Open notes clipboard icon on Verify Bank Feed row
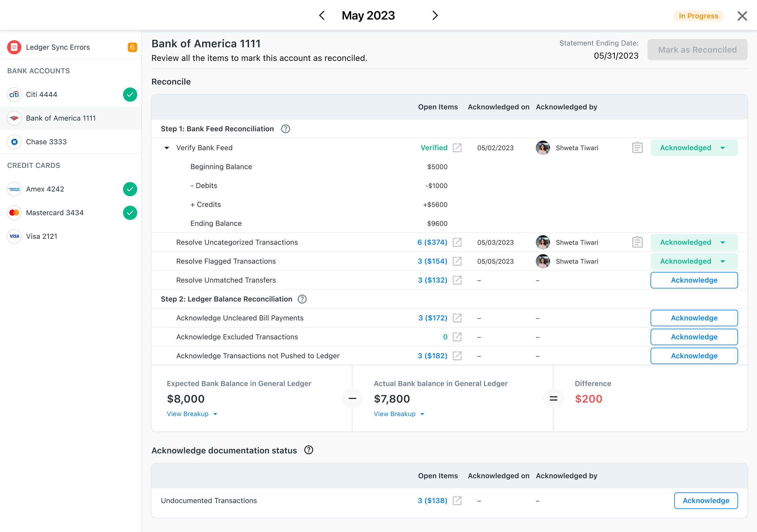 click(637, 148)
